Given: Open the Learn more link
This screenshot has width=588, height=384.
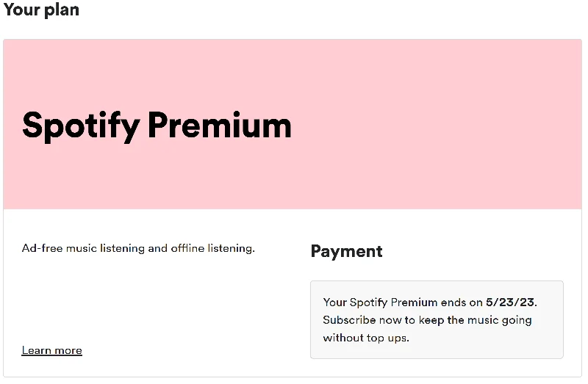Looking at the screenshot, I should 51,350.
